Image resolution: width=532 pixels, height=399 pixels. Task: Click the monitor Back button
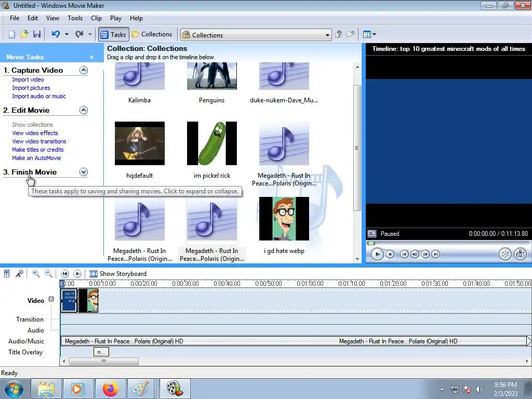404,254
